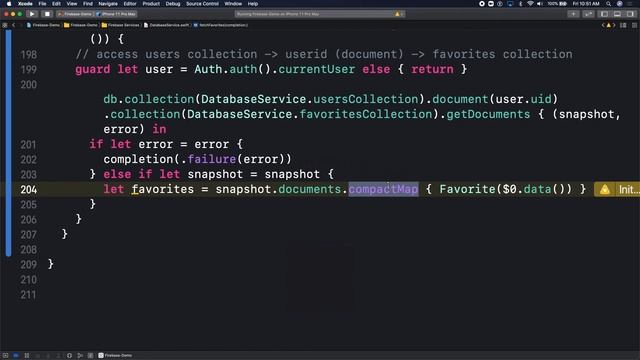Screen dimensions: 640x360
Task: Open Debug View Hierarchy in debug bar
Action: (69, 356)
